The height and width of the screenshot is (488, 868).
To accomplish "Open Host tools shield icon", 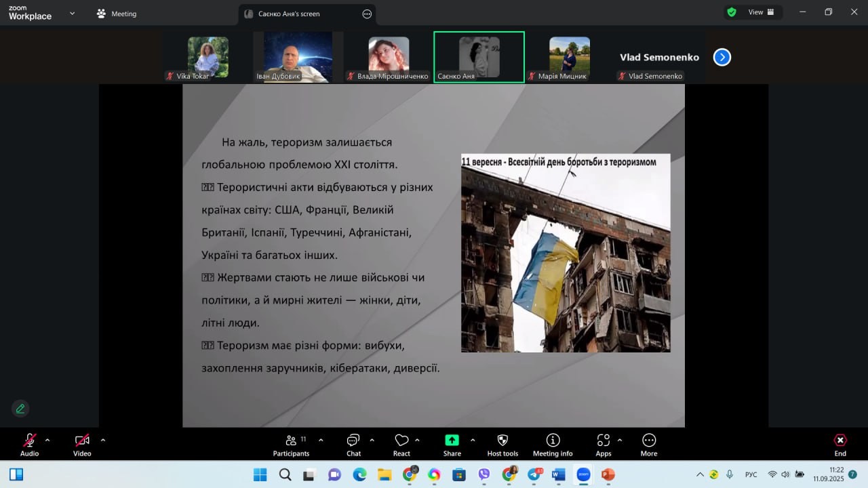I will (502, 445).
